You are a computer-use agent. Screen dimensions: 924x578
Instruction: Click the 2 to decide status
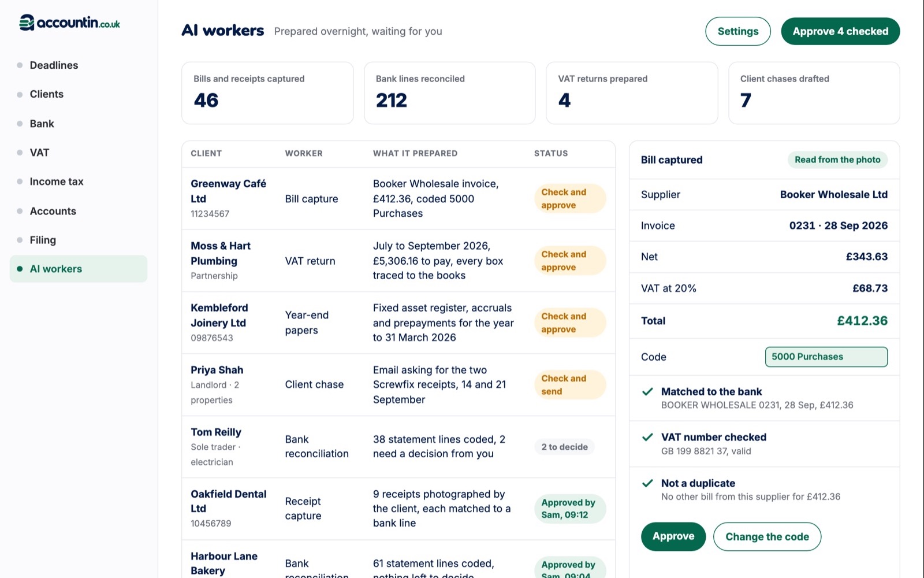[x=564, y=447]
